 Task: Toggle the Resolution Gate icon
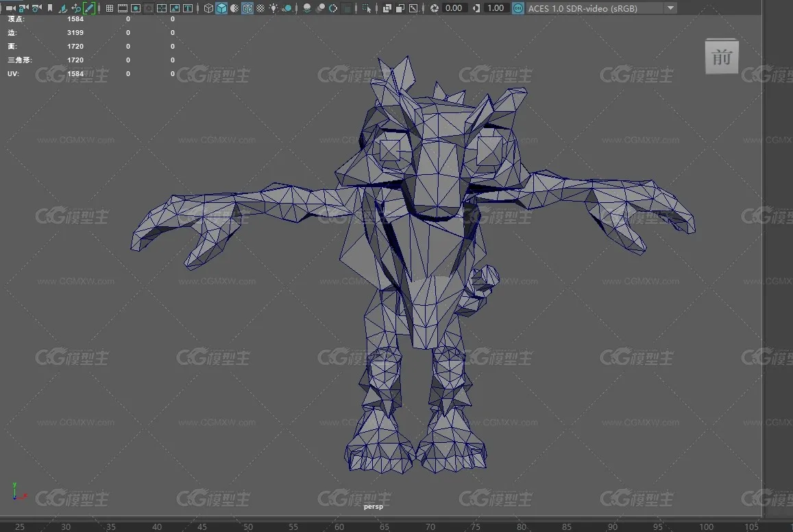coord(136,8)
